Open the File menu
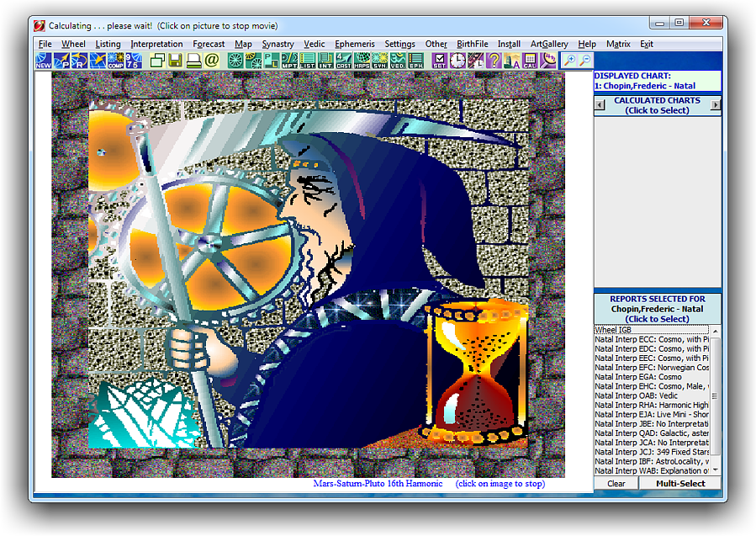 coord(45,44)
